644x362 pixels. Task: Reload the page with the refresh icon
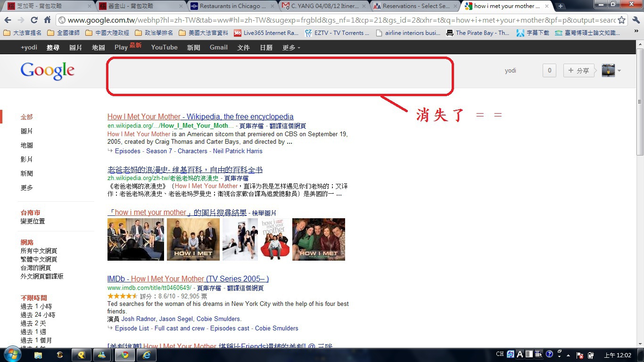(x=34, y=20)
